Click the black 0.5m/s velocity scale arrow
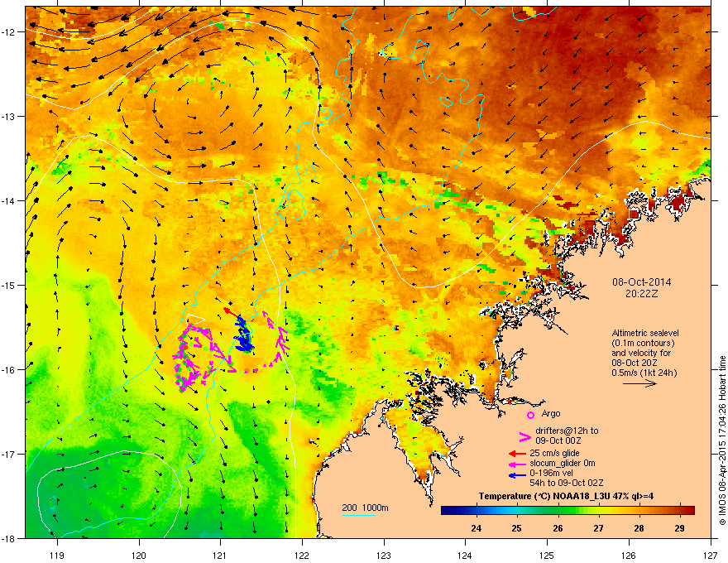Screen dimensions: 728x563 (639, 383)
